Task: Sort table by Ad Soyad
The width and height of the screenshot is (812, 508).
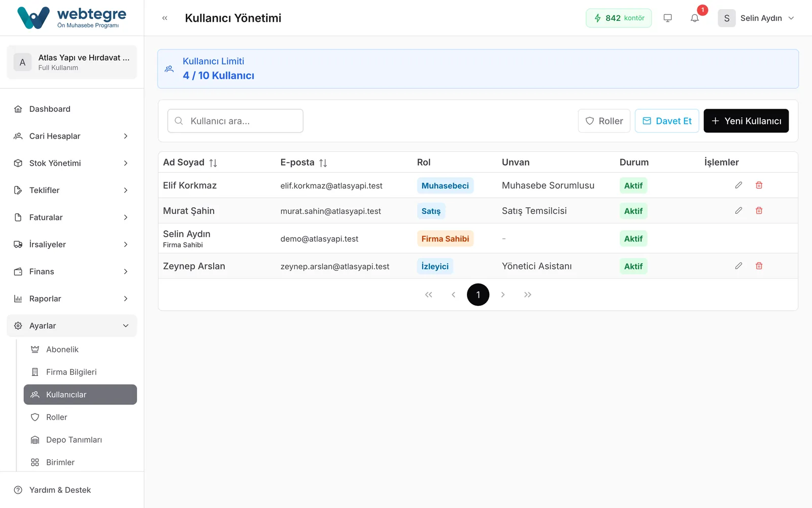Action: tap(213, 163)
